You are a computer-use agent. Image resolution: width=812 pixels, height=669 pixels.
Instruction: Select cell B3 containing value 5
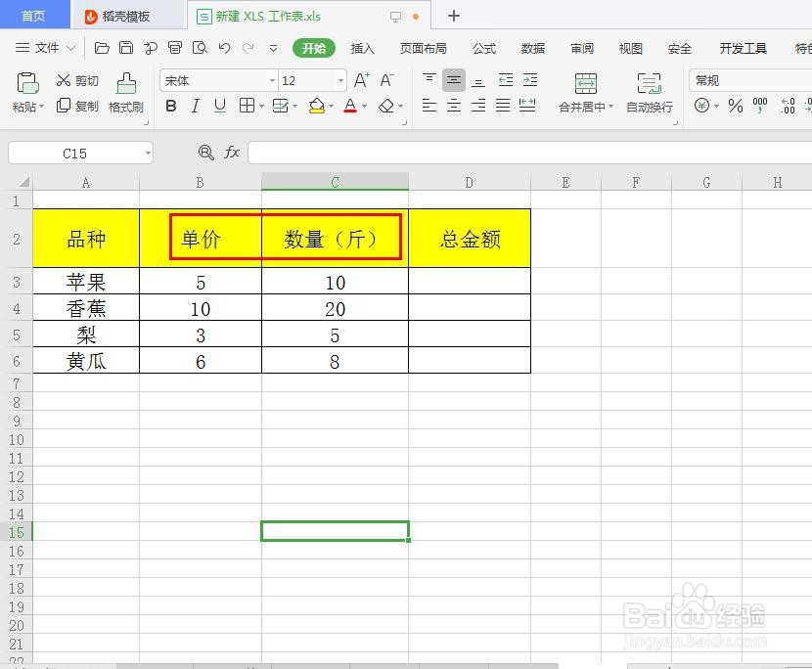tap(200, 283)
